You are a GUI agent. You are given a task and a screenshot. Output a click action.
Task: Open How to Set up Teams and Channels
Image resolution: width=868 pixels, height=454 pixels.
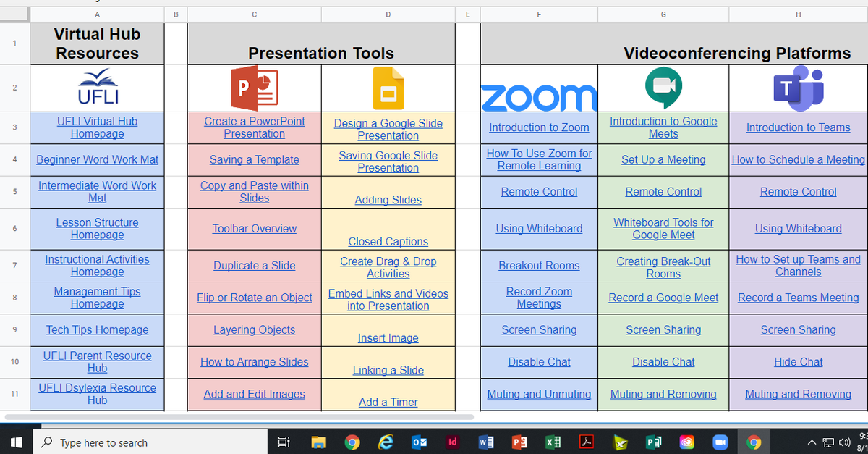coord(799,266)
